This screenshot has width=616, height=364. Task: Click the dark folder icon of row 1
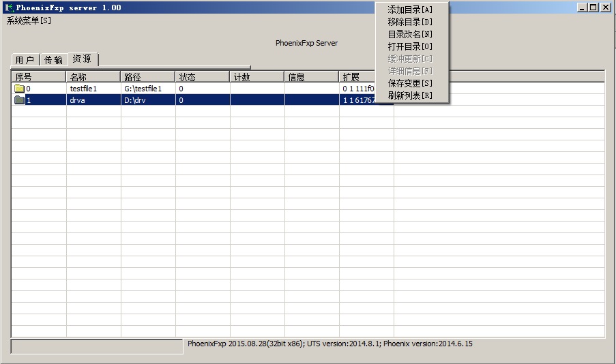click(x=19, y=100)
